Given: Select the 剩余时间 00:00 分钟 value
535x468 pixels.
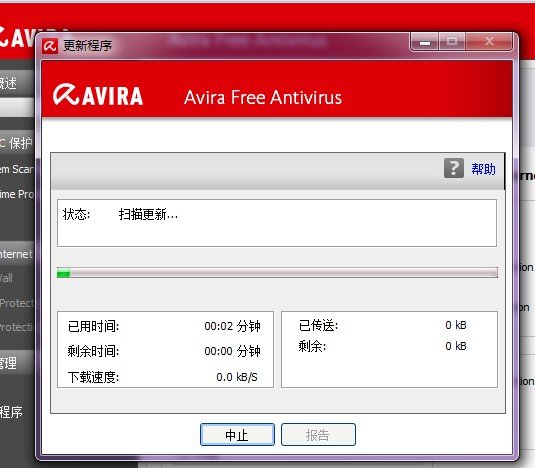Looking at the screenshot, I should click(232, 351).
